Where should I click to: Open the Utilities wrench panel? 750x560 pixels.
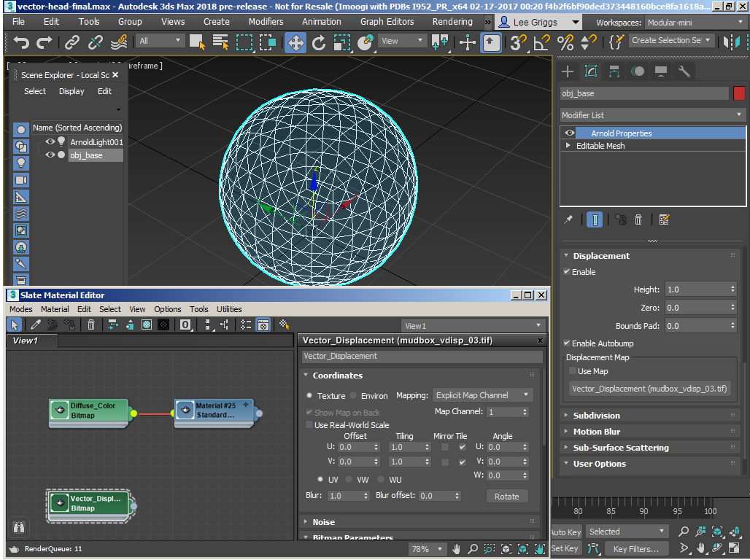point(684,71)
